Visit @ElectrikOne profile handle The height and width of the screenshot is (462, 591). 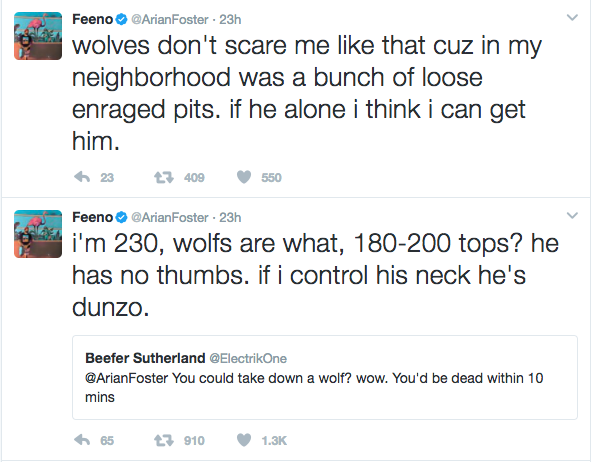(248, 358)
